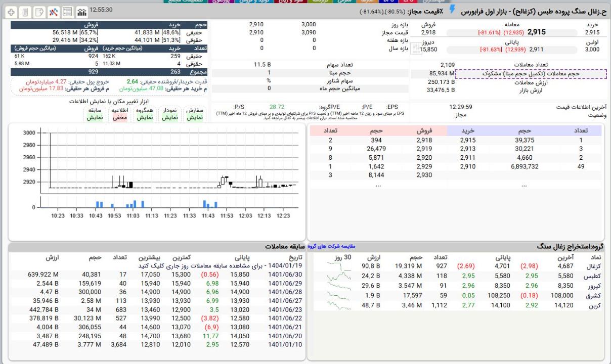Click the plus icon in top toolbar
The height and width of the screenshot is (364, 611).
coord(12,11)
